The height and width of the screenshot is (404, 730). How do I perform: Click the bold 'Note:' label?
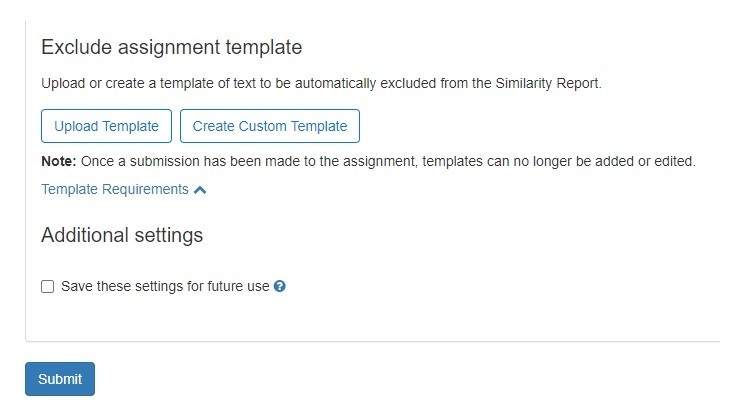[x=58, y=160]
